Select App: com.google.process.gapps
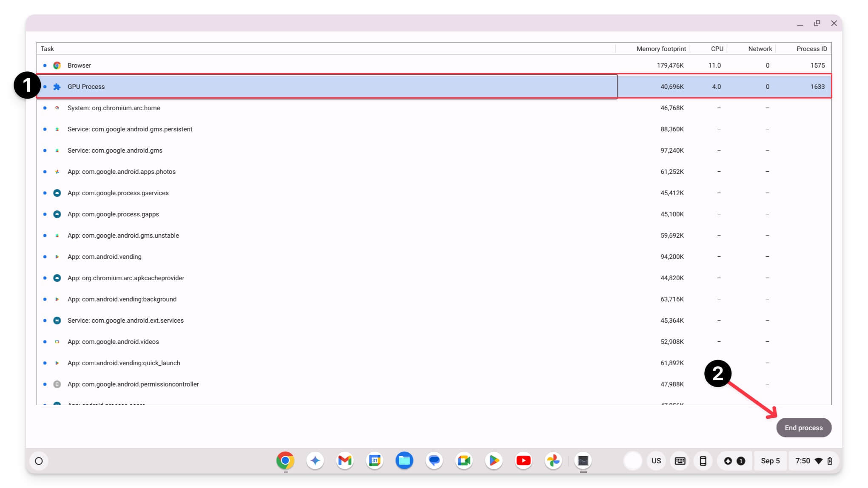868x488 pixels. [x=434, y=214]
